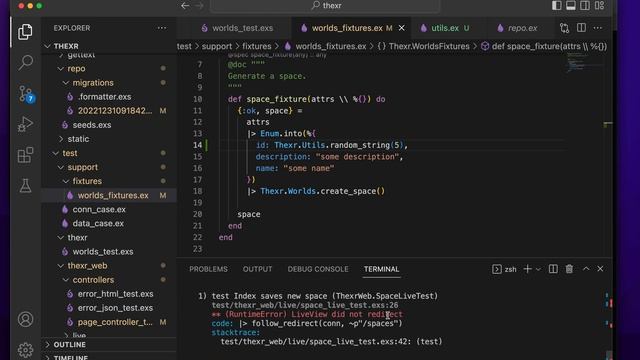Viewport: 640px width, 360px height.
Task: Open the Extensions view
Action: [x=25, y=155]
